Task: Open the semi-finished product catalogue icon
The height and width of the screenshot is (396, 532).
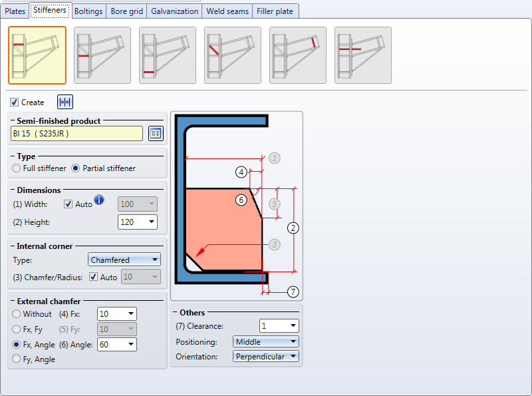Action: click(156, 133)
